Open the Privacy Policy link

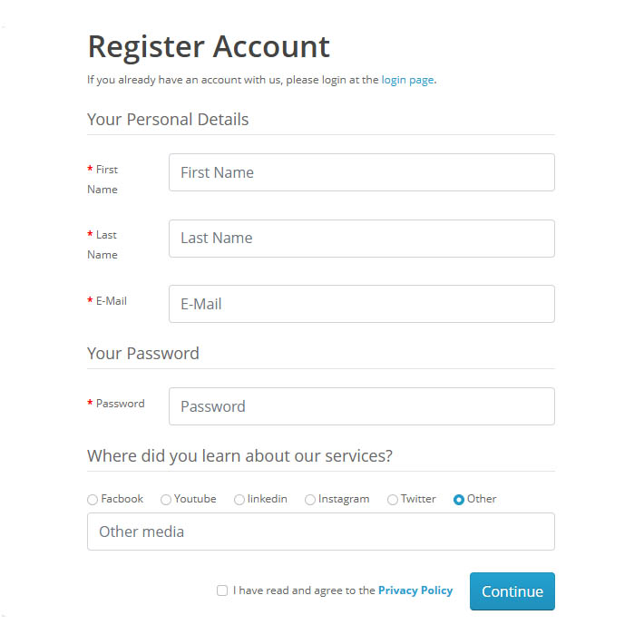pos(415,590)
